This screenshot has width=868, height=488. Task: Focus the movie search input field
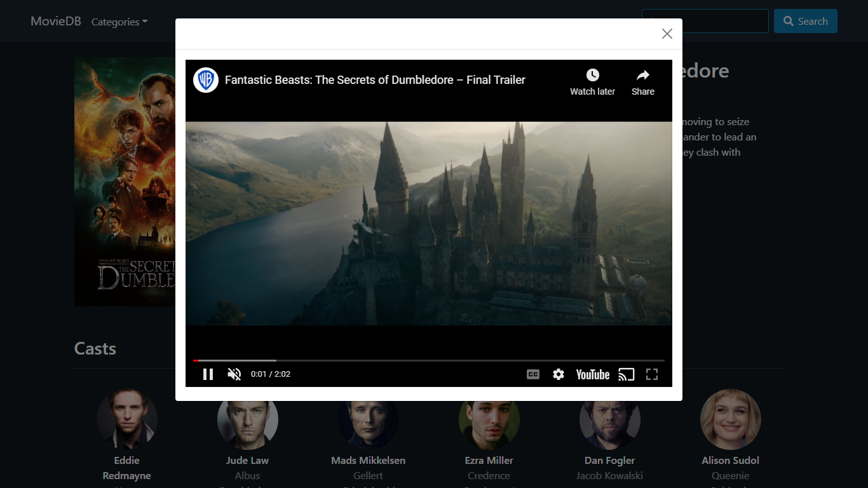705,21
